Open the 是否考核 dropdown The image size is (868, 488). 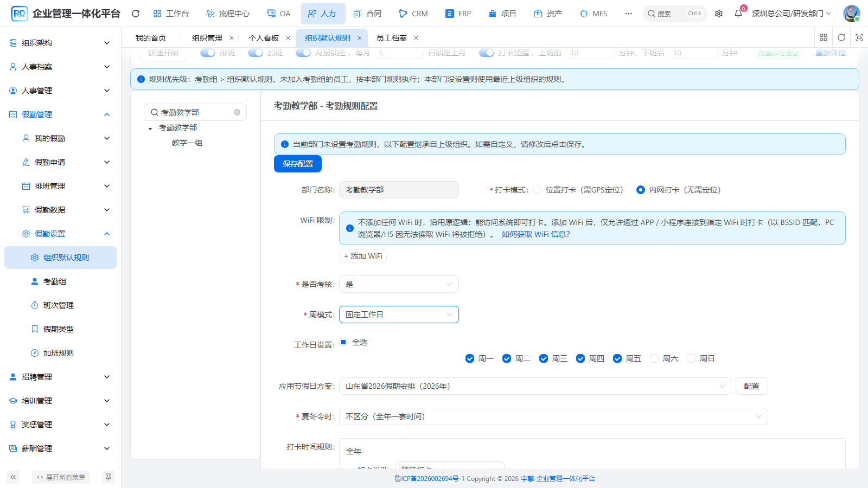[x=399, y=284]
